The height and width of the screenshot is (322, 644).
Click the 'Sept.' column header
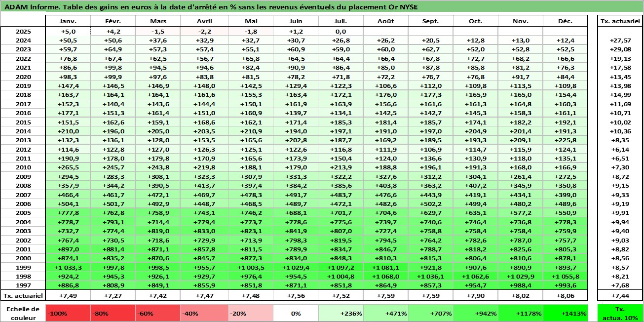pyautogui.click(x=431, y=21)
